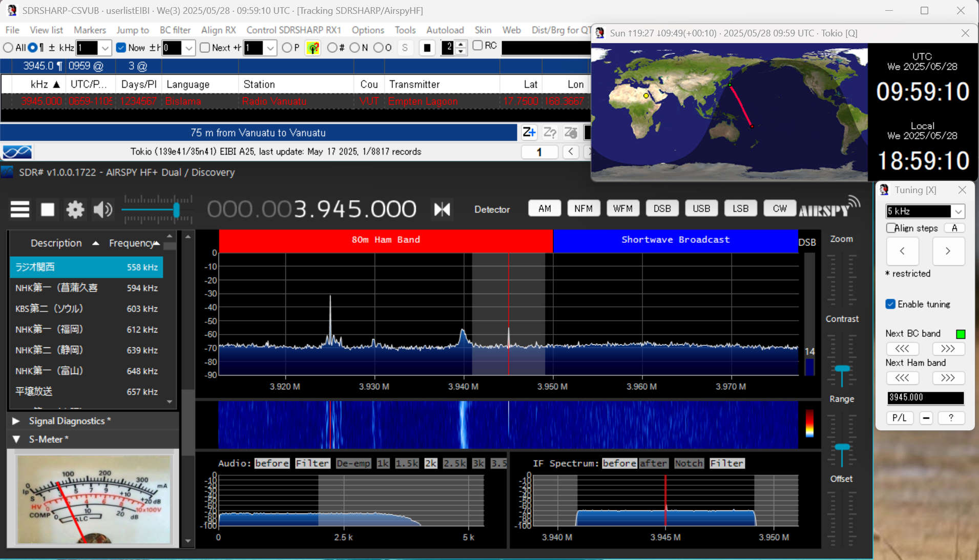
Task: Stop the radio with the square stop button
Action: click(x=48, y=209)
